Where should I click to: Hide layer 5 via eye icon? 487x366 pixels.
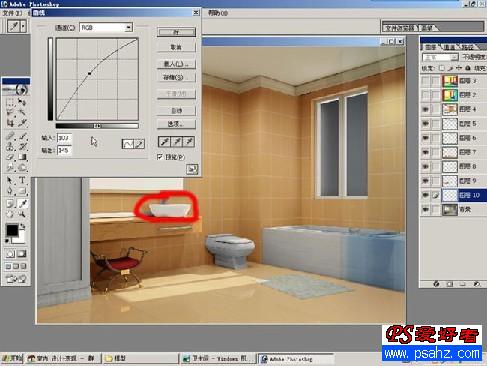click(426, 124)
